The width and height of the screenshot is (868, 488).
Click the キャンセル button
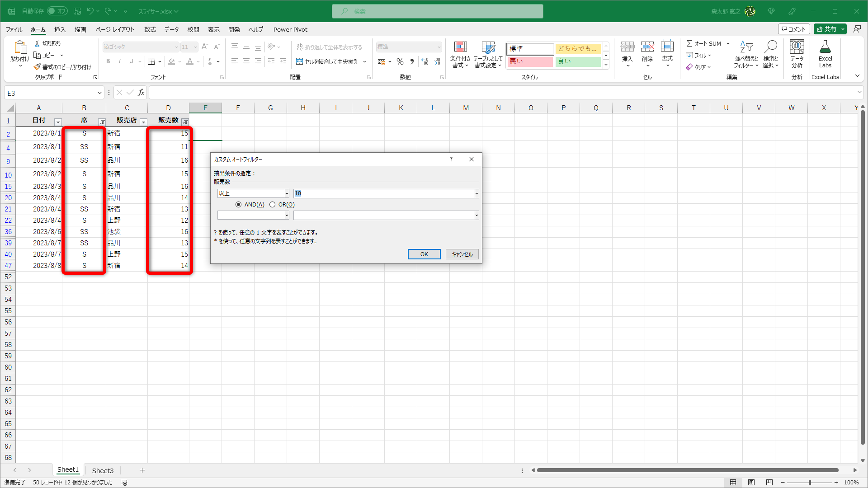pyautogui.click(x=462, y=254)
